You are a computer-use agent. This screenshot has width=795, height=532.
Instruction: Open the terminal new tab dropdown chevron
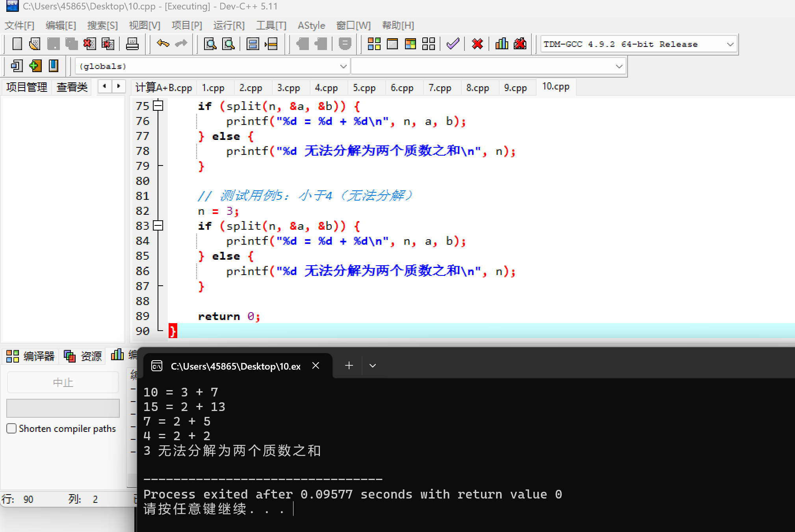coord(372,366)
